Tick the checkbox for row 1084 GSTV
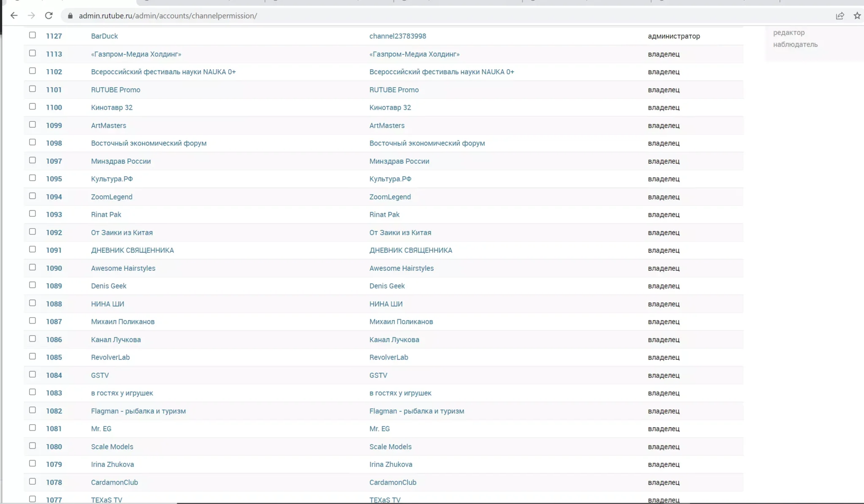 [x=32, y=374]
